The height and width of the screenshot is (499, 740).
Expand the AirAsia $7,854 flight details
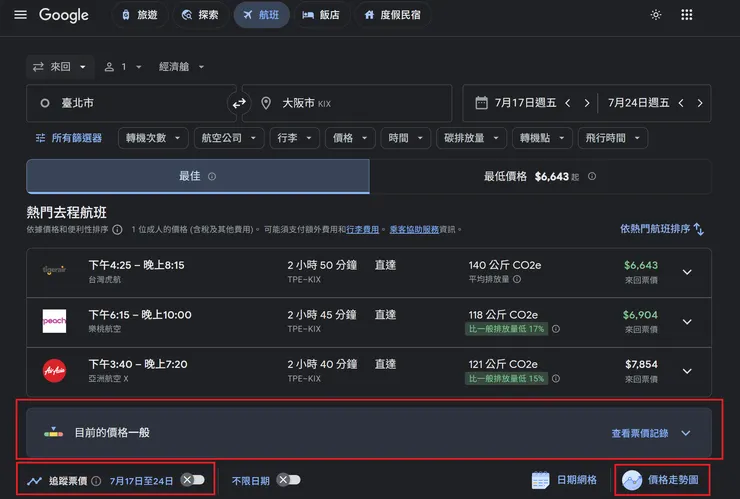click(687, 372)
